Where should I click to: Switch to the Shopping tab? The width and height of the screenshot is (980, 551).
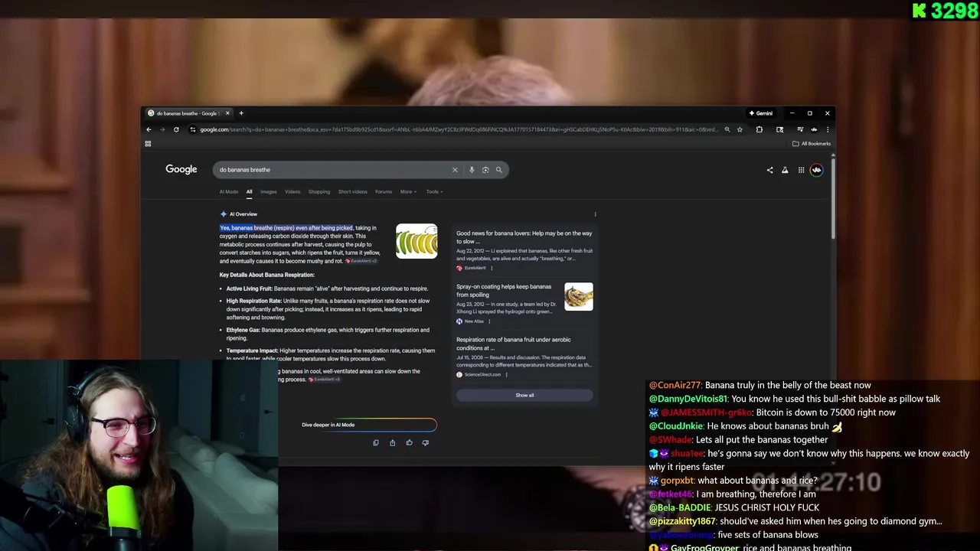click(319, 191)
